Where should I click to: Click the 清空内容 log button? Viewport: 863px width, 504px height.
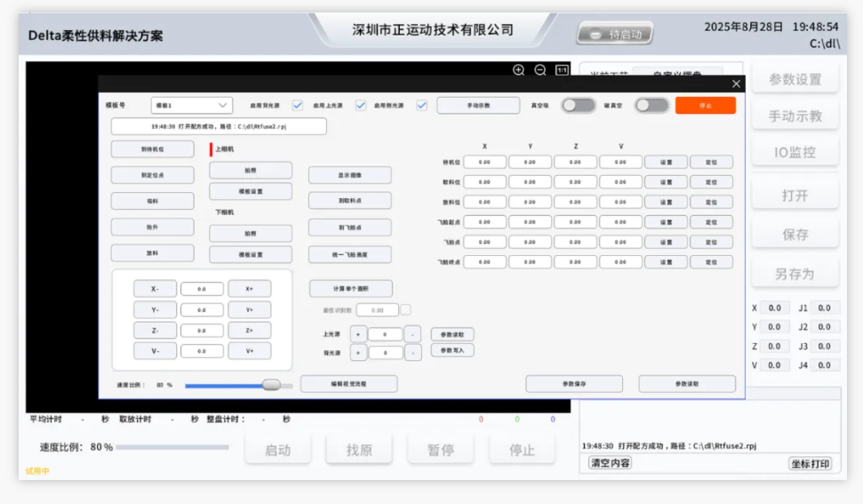click(610, 463)
